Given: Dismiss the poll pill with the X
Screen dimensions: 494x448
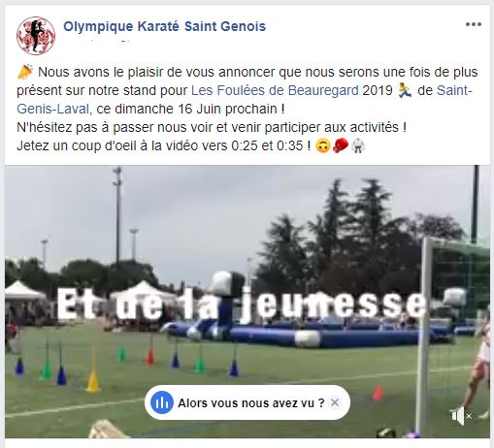Looking at the screenshot, I should (335, 402).
